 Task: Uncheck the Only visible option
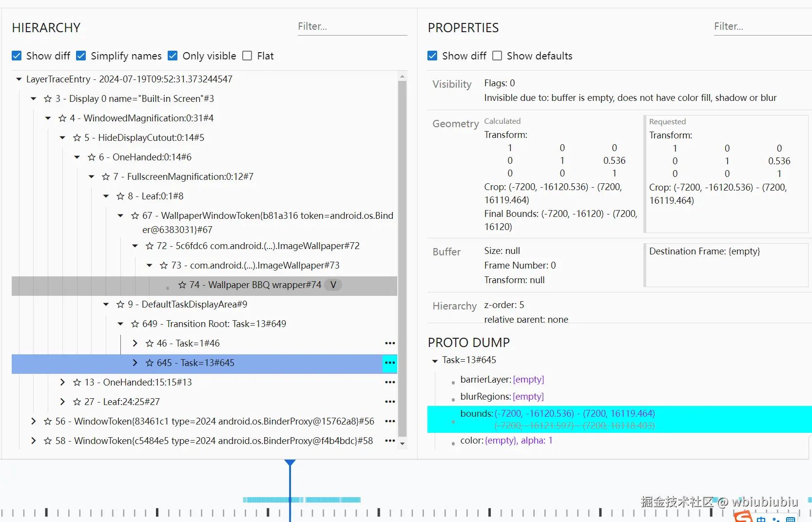173,56
